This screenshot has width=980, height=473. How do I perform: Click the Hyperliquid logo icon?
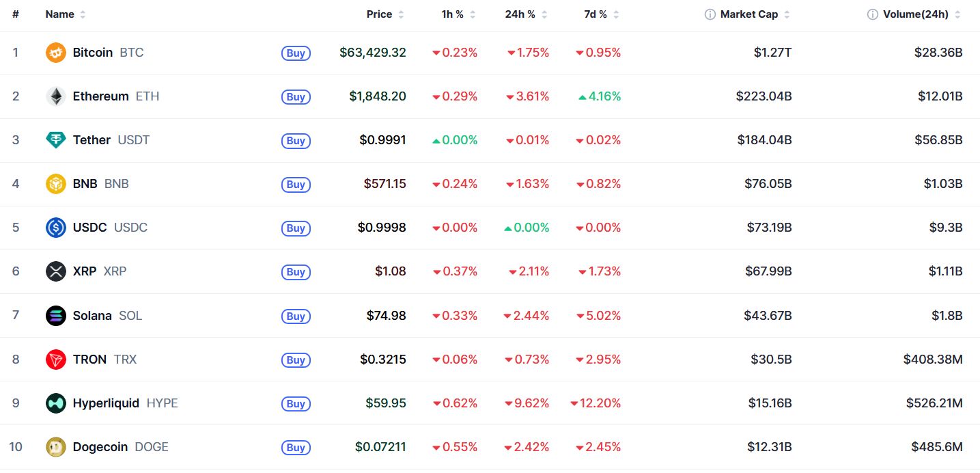pyautogui.click(x=56, y=403)
